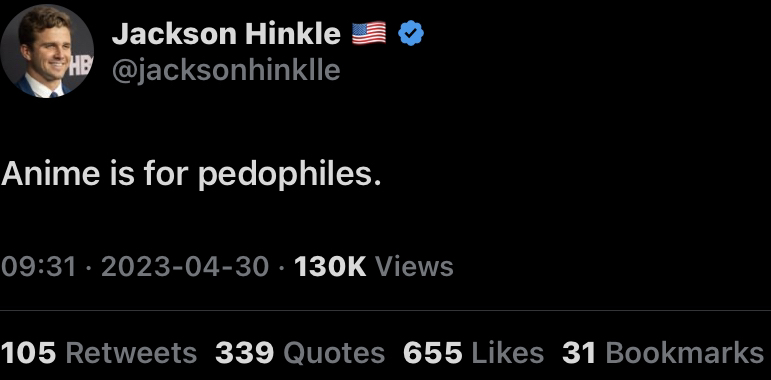This screenshot has height=380, width=771.
Task: Click the display name Jackson Hinkle
Action: (226, 34)
